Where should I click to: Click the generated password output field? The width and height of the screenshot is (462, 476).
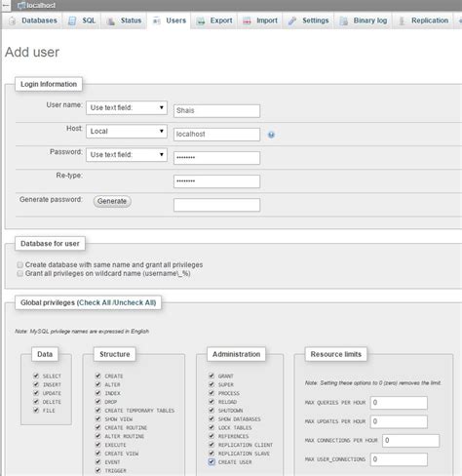(216, 205)
